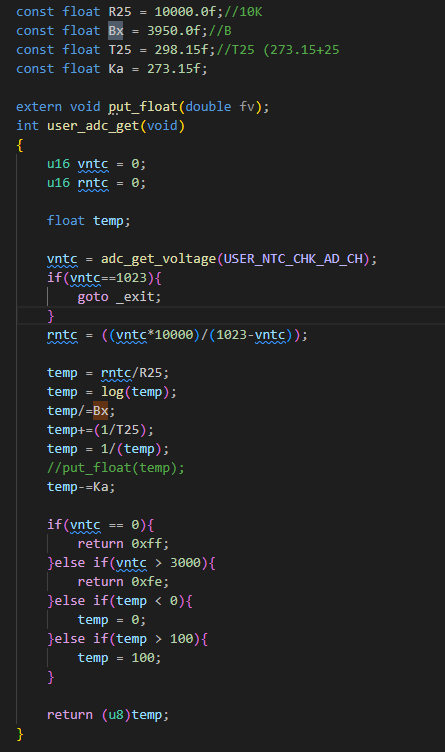Image resolution: width=445 pixels, height=752 pixels.
Task: Click the //10K comment
Action: click(243, 12)
